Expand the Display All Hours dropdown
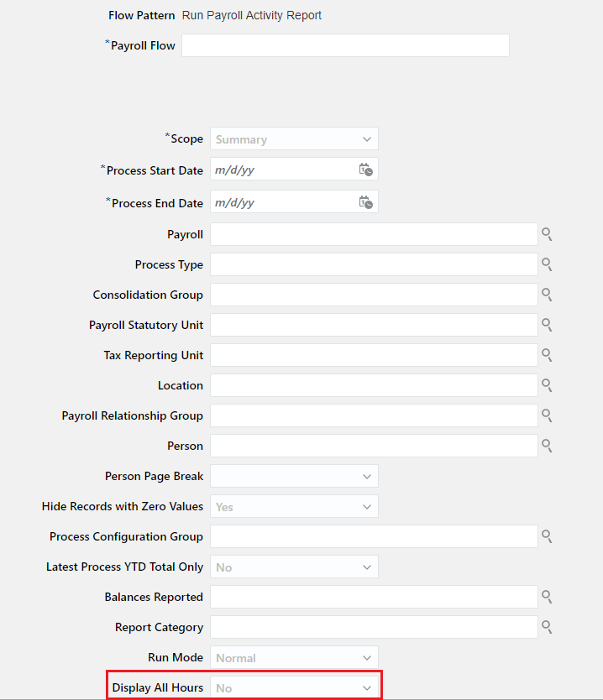603x700 pixels. [367, 688]
